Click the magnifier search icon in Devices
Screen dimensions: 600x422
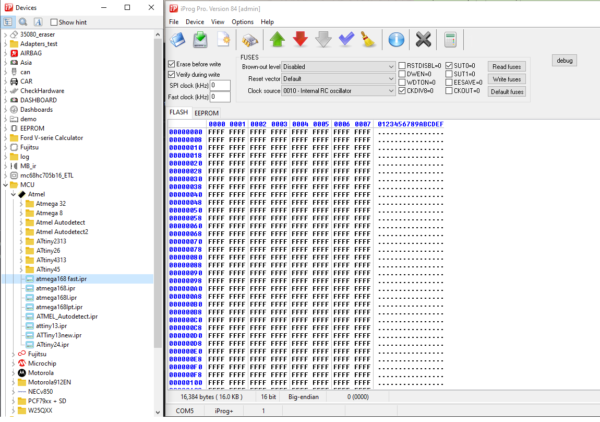tap(23, 22)
